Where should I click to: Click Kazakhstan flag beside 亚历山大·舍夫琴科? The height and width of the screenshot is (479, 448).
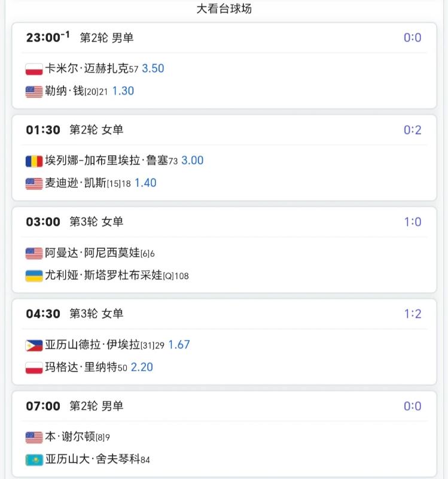tap(34, 460)
